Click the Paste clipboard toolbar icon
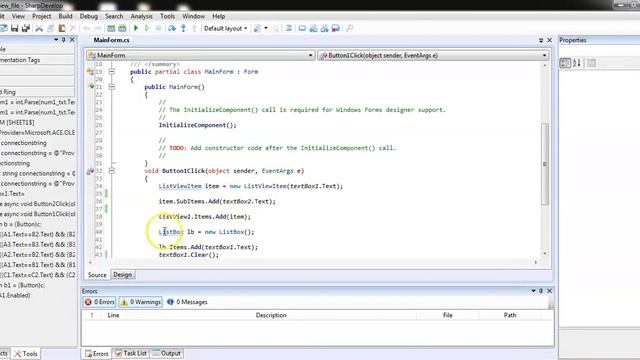640x360 pixels. coord(62,28)
